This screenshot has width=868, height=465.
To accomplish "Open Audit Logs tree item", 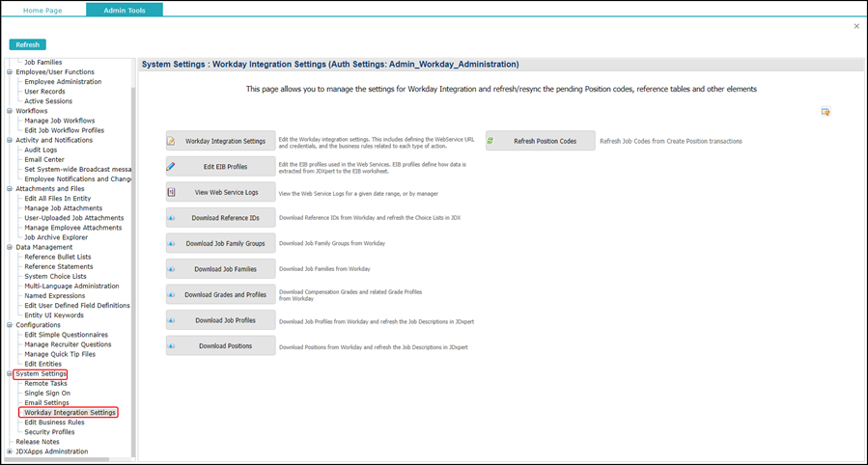I will tap(41, 150).
